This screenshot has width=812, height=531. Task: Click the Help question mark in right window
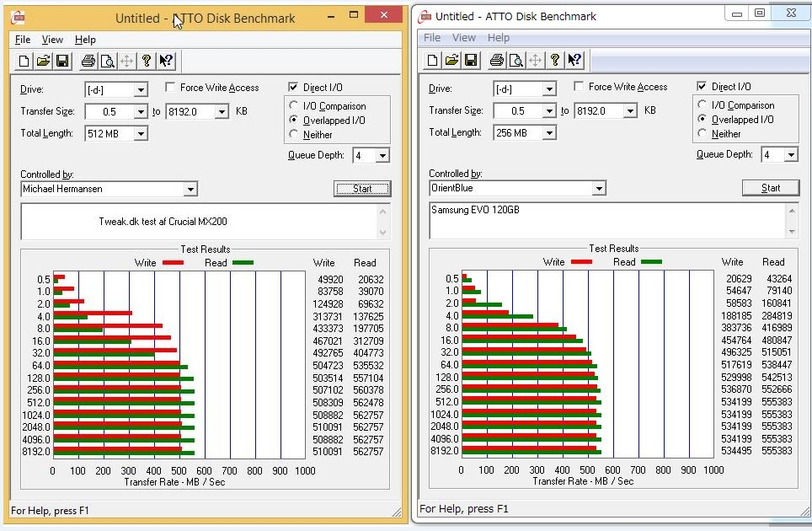tap(555, 60)
